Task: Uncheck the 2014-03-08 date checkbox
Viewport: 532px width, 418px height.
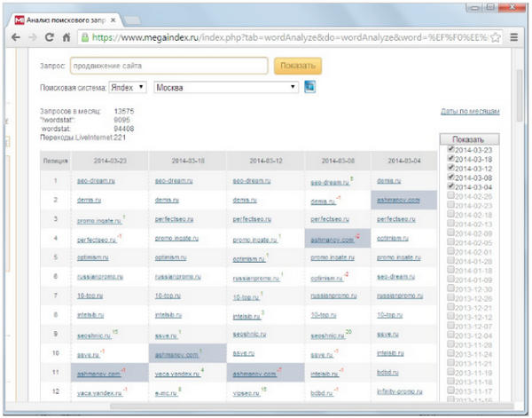Action: pos(451,177)
